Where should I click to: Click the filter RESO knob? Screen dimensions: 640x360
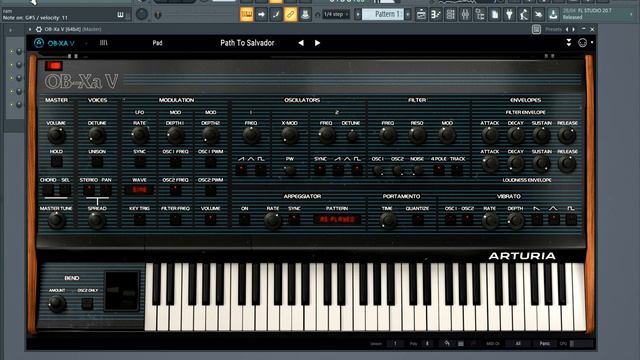pos(417,136)
